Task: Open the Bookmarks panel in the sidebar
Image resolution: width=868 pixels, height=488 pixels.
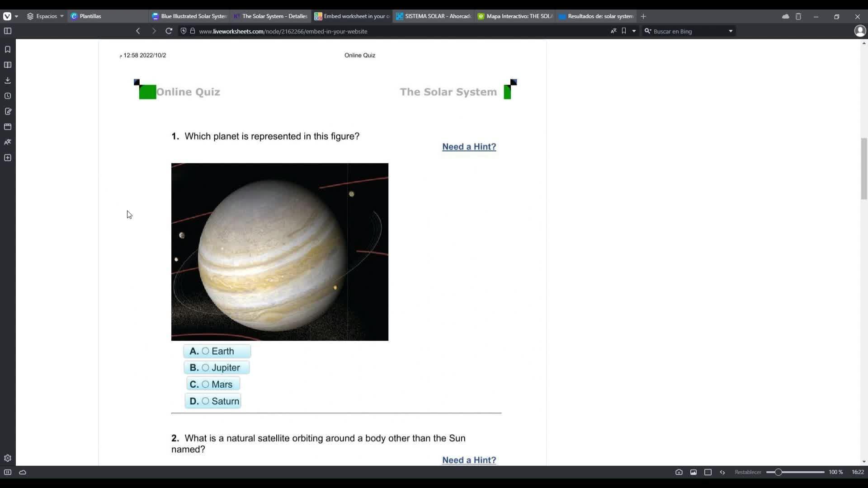Action: point(8,49)
